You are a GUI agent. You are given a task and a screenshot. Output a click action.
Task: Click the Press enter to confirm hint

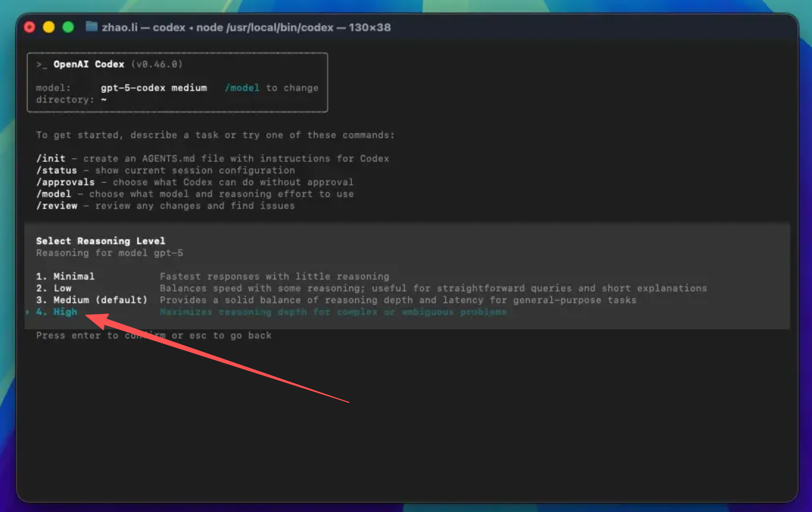[x=154, y=336]
